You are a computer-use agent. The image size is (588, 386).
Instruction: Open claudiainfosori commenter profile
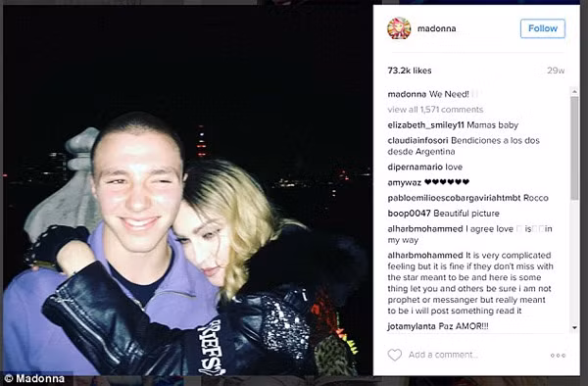[417, 140]
